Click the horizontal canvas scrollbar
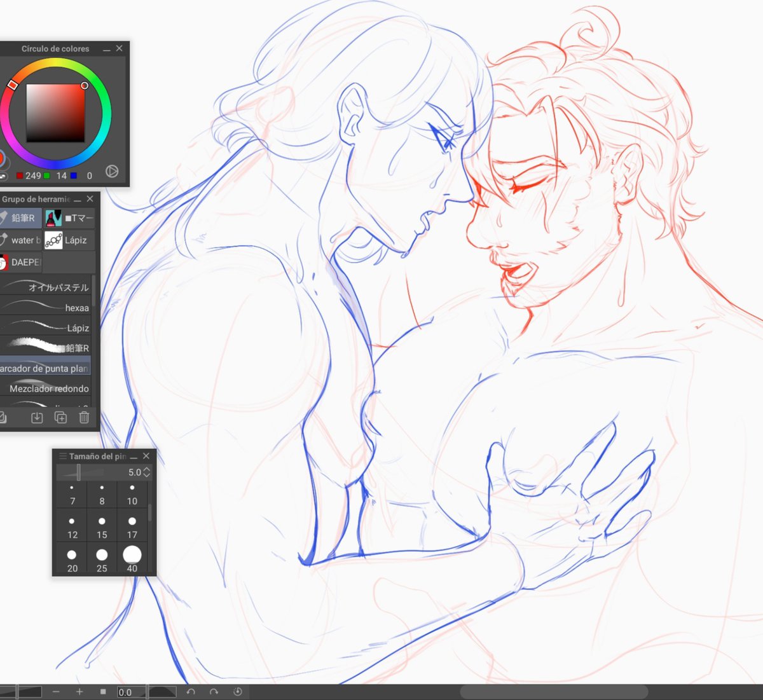 click(x=553, y=692)
